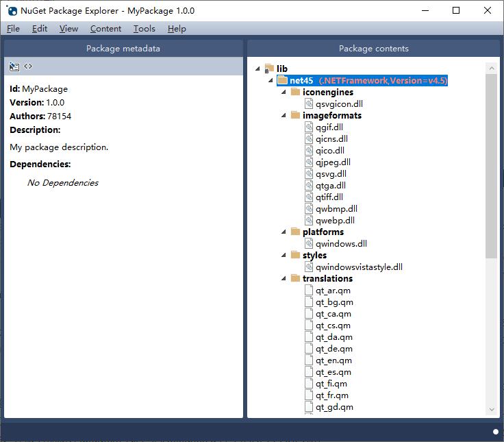This screenshot has height=442, width=504.
Task: Open the Tools menu
Action: coord(144,29)
